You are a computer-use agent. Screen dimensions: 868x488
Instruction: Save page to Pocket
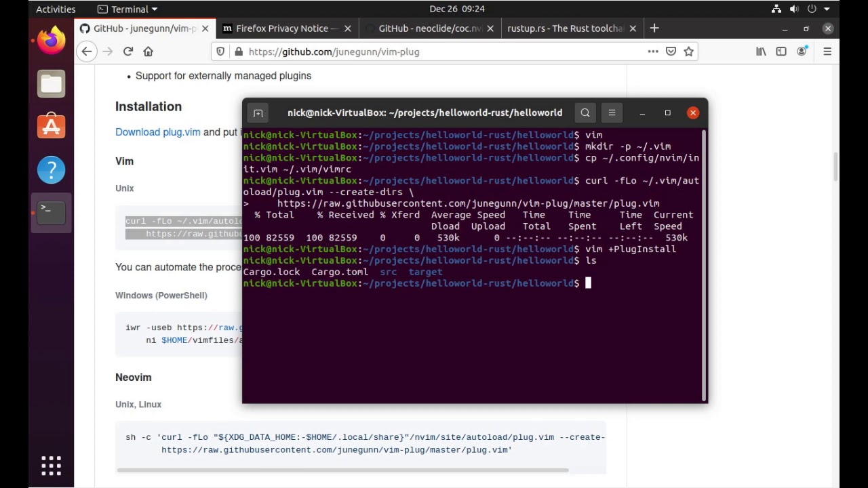pos(671,52)
